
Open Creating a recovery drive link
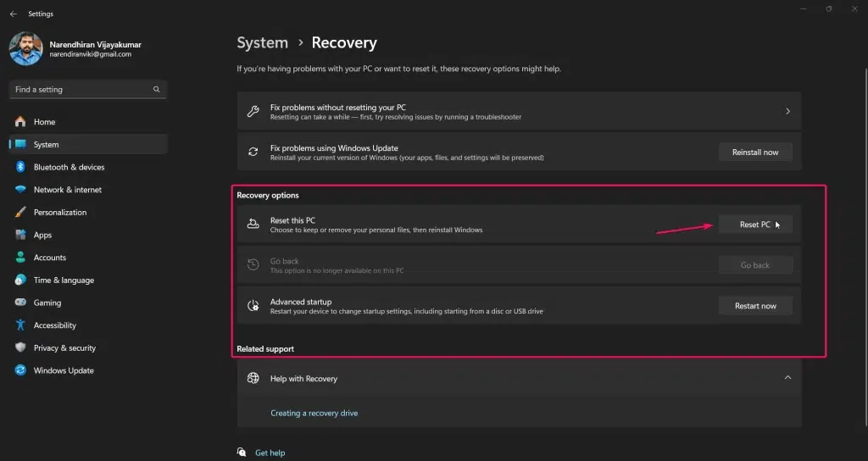click(314, 413)
